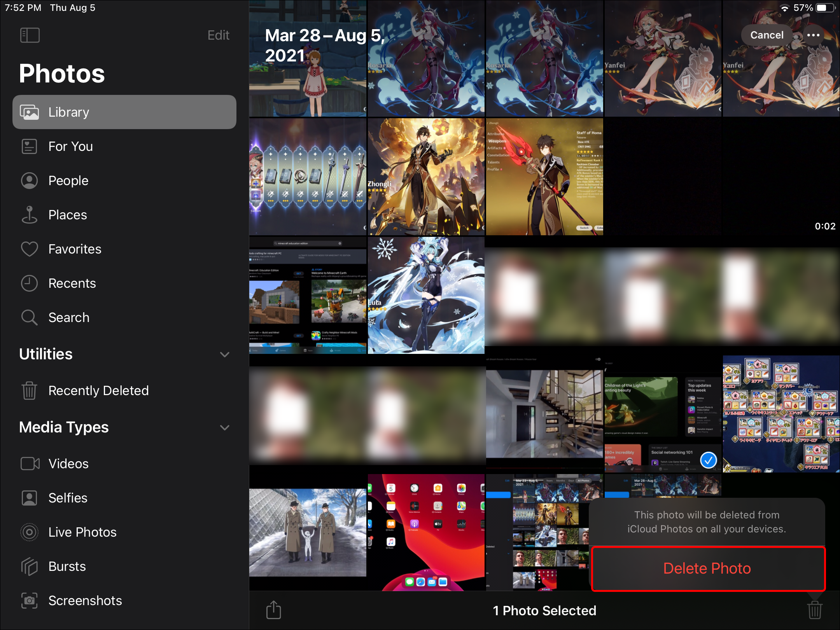Image resolution: width=840 pixels, height=630 pixels.
Task: Open the three-dots more options menu
Action: click(x=813, y=35)
